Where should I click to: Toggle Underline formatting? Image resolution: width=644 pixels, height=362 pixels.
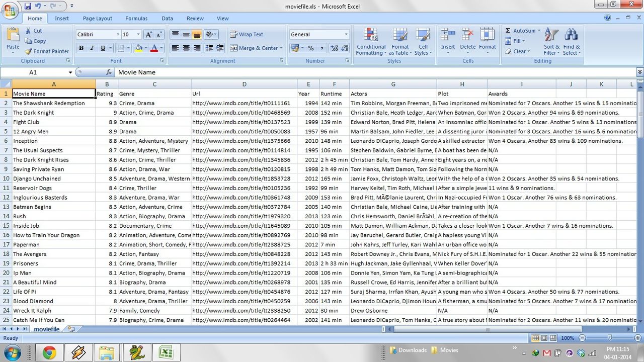click(103, 48)
